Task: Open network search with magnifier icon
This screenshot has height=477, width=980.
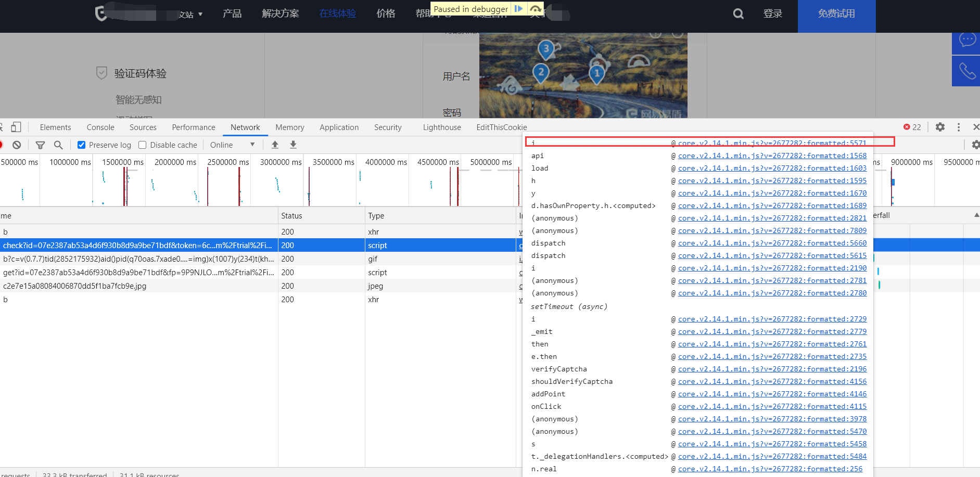Action: [58, 145]
